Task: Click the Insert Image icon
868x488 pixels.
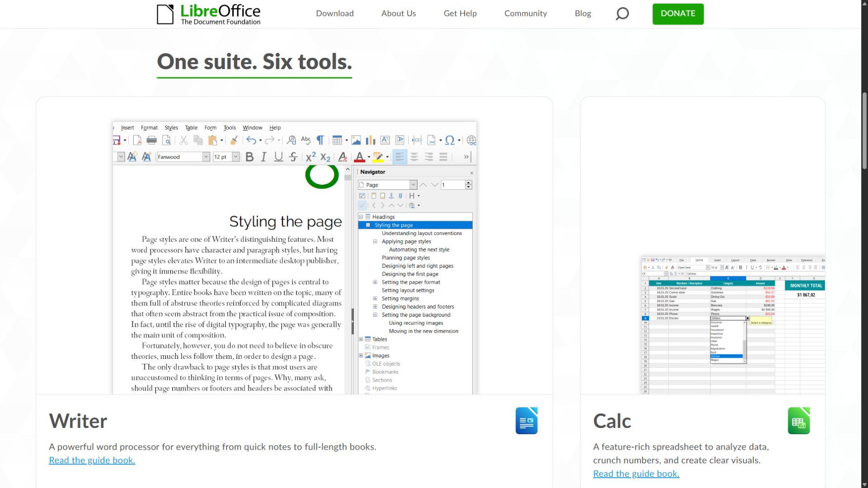Action: tap(356, 141)
